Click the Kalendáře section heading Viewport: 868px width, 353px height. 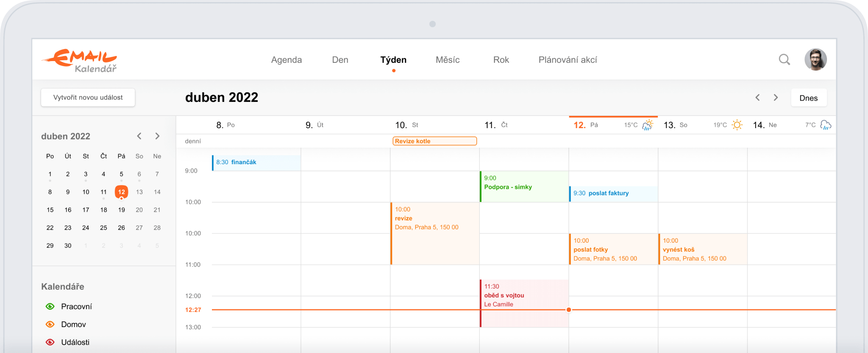[x=63, y=286]
